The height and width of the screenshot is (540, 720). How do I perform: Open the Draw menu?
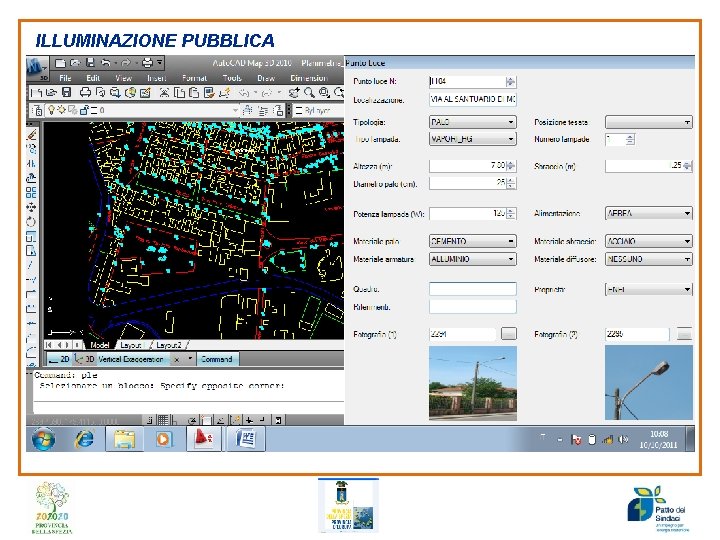click(265, 78)
